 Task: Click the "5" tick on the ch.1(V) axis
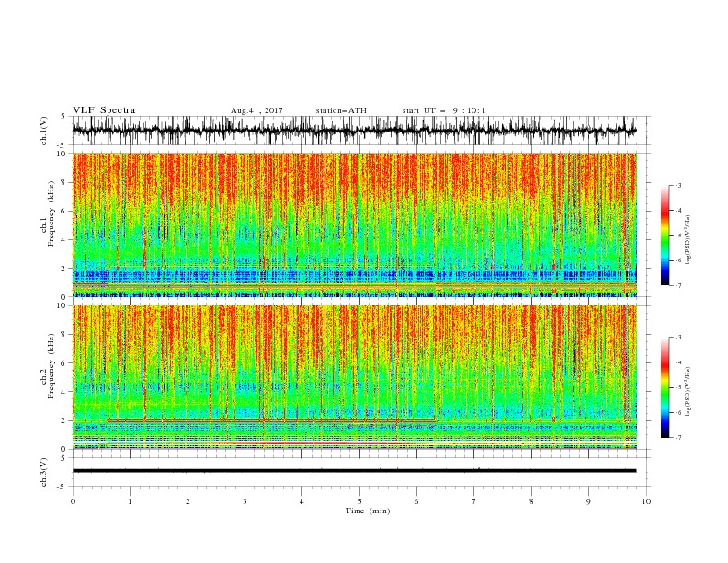[x=63, y=116]
